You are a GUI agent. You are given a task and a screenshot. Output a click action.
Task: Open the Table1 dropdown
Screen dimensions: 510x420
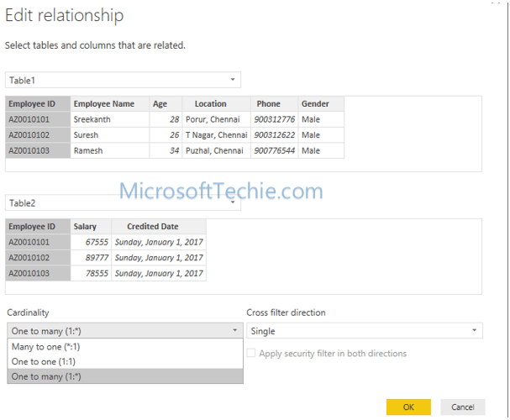(x=123, y=80)
